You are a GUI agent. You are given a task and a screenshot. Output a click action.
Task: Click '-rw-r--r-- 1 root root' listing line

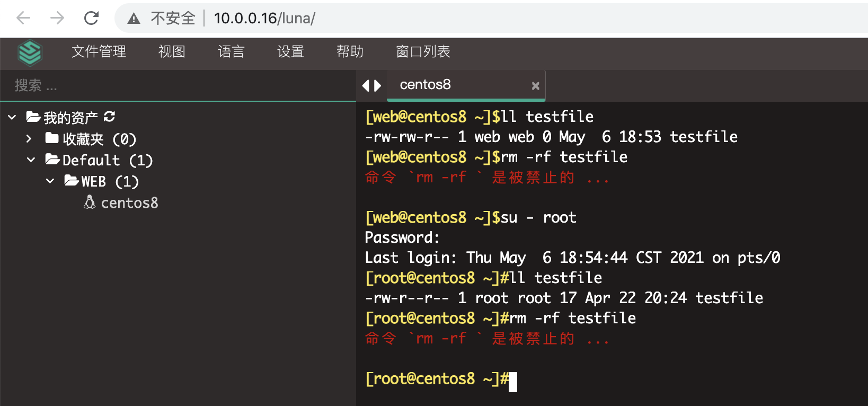pyautogui.click(x=564, y=298)
